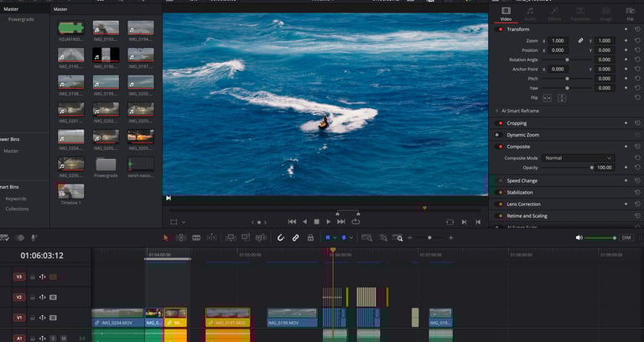Play the timeline in reverse
This screenshot has width=644, height=342.
304,221
